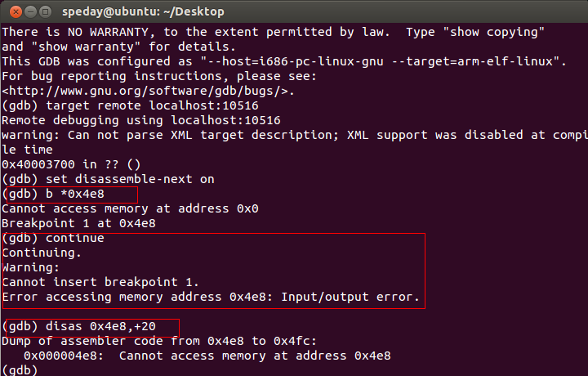Click the 'Breakpoint 1 at 0x4e8' line
The image size is (588, 376).
pyautogui.click(x=78, y=223)
